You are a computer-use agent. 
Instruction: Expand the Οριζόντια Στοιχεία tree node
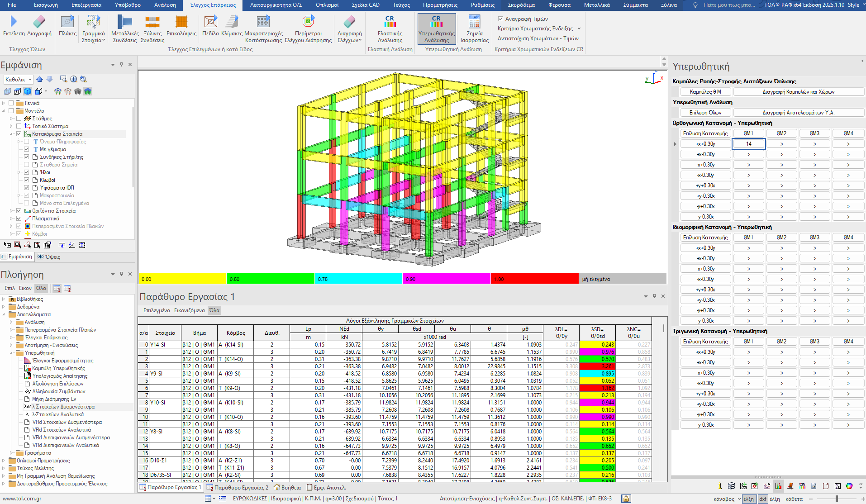[x=11, y=211]
